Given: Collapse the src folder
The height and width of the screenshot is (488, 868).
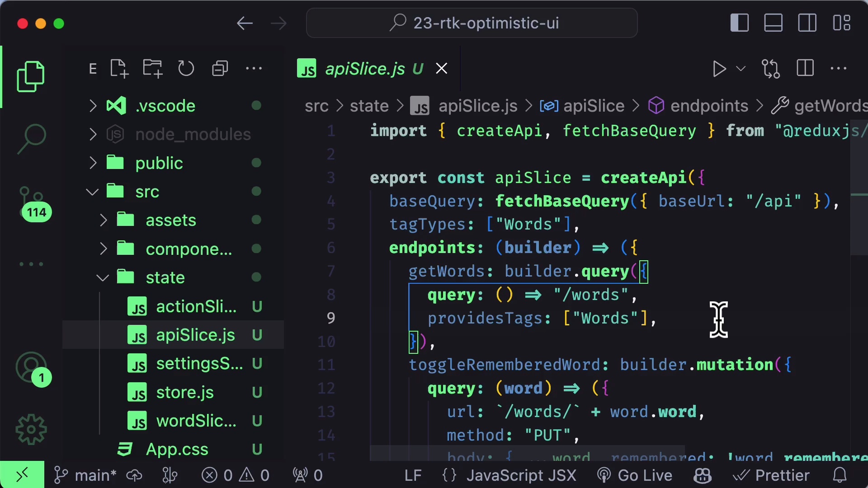Looking at the screenshot, I should (x=173, y=192).
